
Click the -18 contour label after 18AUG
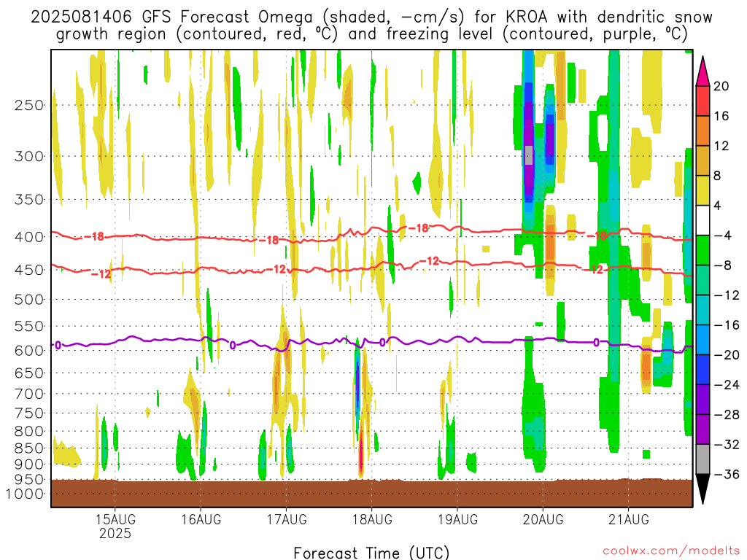pyautogui.click(x=419, y=228)
